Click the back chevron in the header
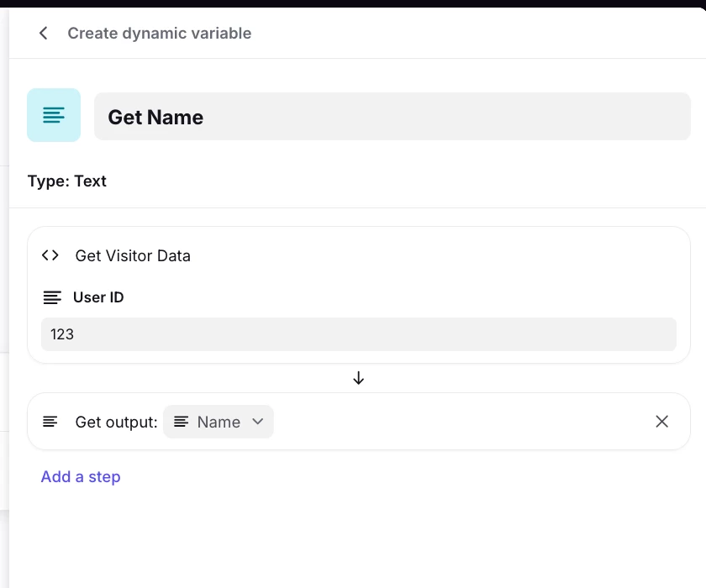Screen dimensions: 706x588 [x=44, y=34]
